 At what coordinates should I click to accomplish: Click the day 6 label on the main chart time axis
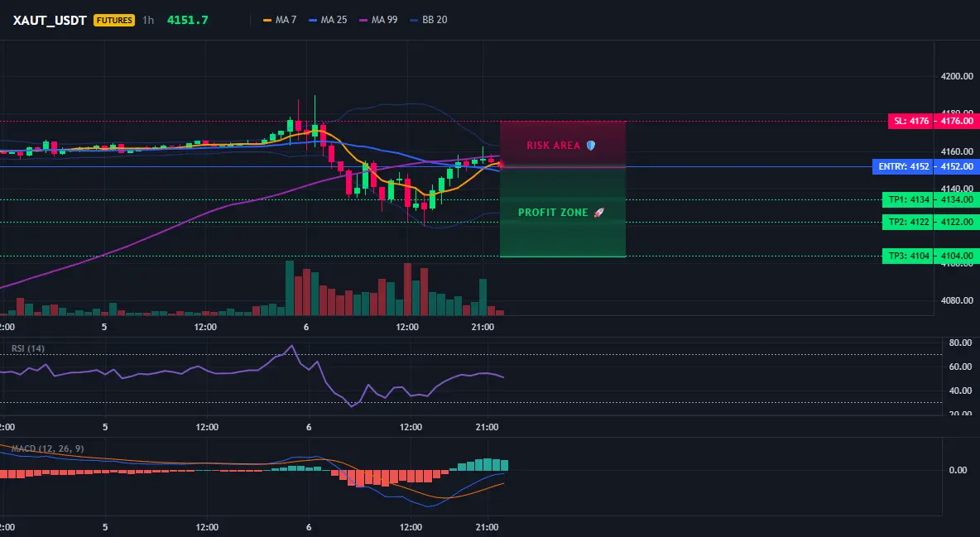tap(306, 327)
